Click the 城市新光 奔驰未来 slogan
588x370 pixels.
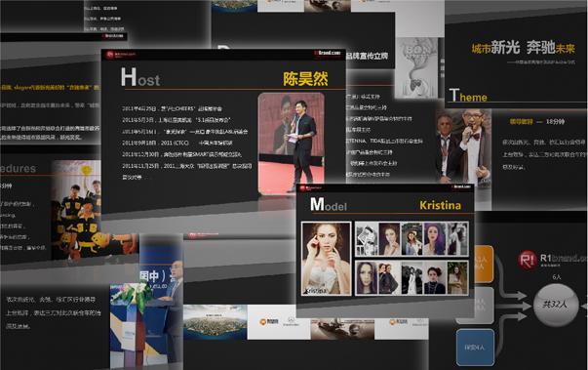click(x=523, y=48)
